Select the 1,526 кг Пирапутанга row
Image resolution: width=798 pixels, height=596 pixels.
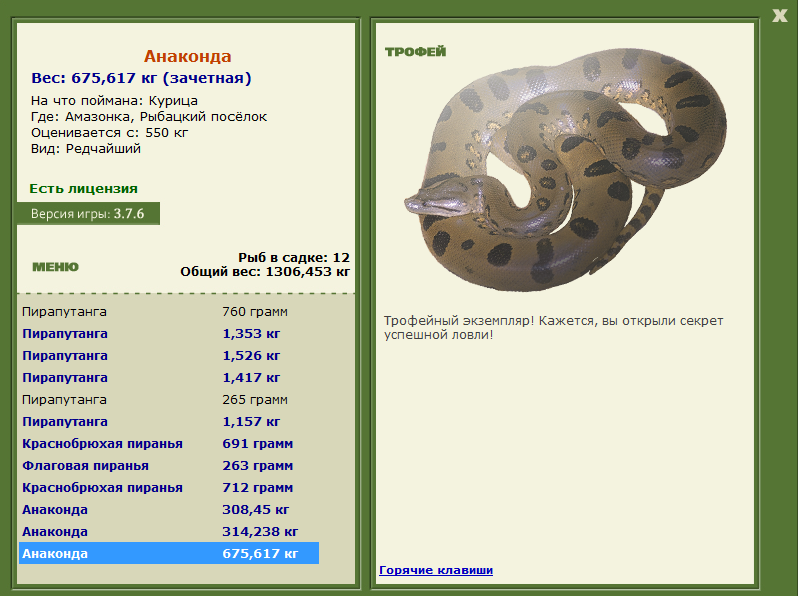pos(169,355)
